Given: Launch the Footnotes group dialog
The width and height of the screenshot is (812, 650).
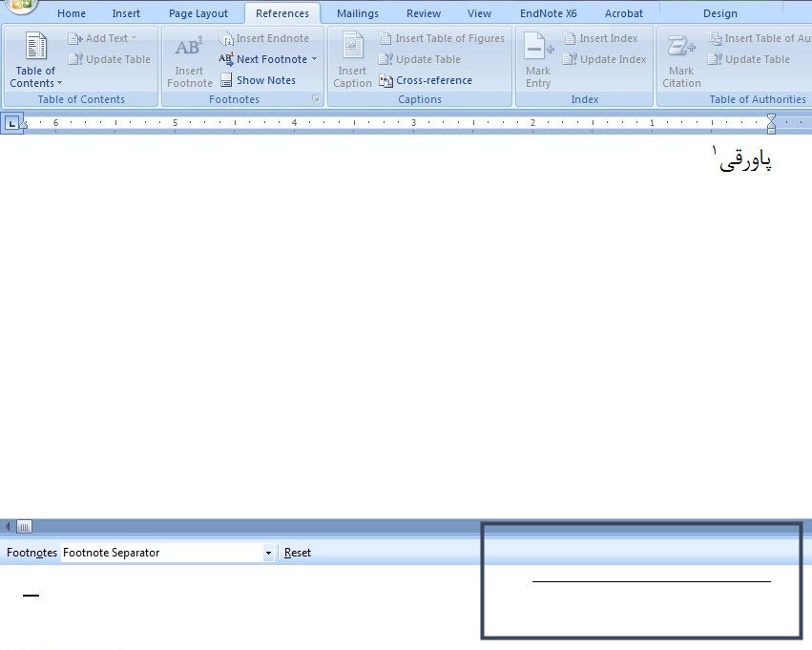Looking at the screenshot, I should [316, 99].
